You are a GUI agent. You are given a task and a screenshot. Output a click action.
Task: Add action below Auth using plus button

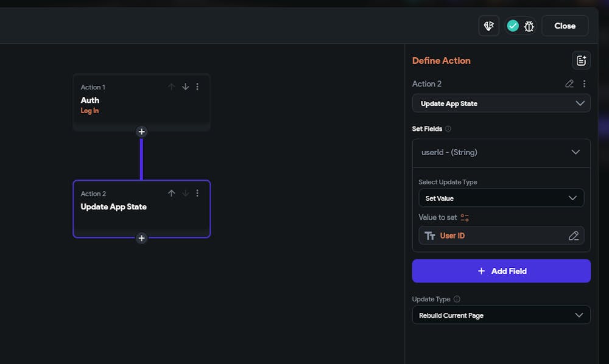pos(141,131)
